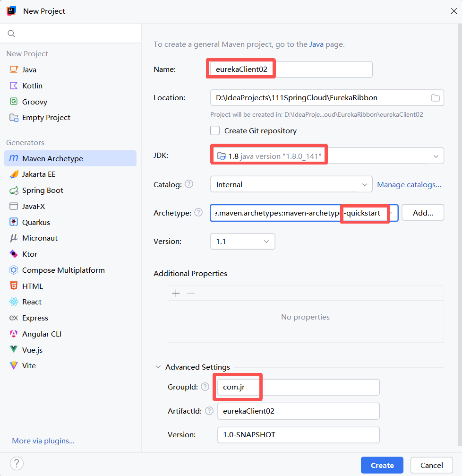This screenshot has height=476, width=462.
Task: Click the Location path field
Action: coord(327,98)
